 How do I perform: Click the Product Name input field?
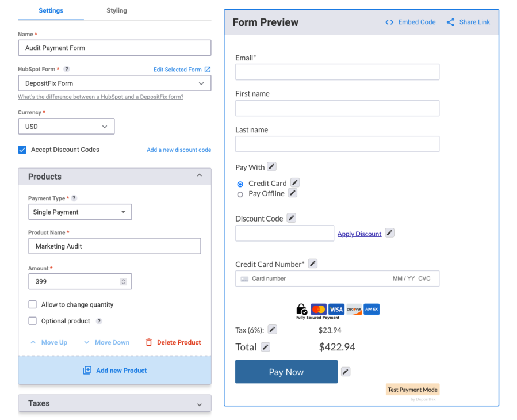114,246
